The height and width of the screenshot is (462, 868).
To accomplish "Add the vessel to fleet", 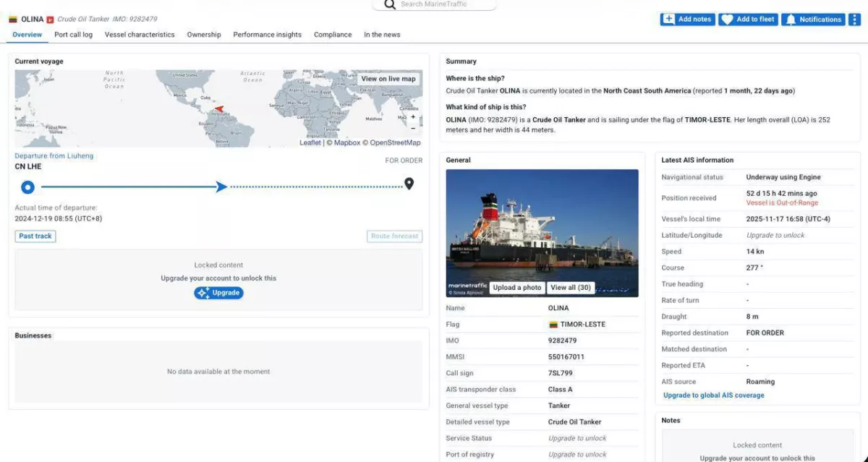I will pos(748,20).
